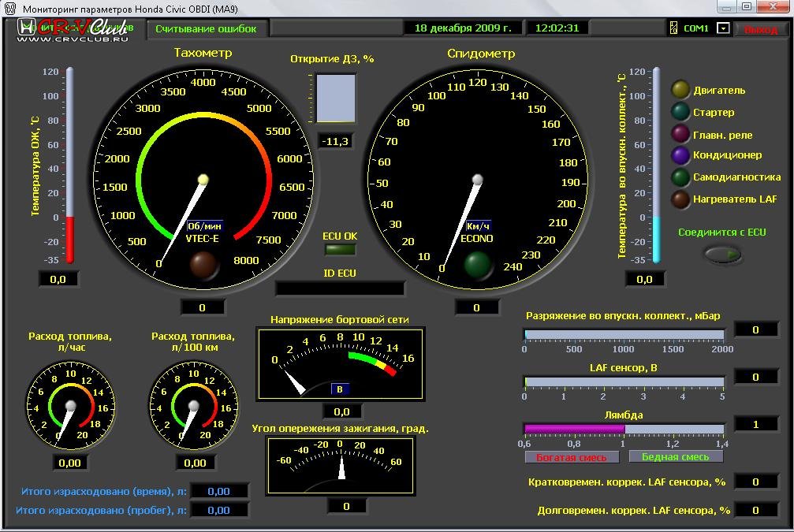This screenshot has width=794, height=532.
Task: Click the Главн. реле indicator lamp
Action: [680, 134]
